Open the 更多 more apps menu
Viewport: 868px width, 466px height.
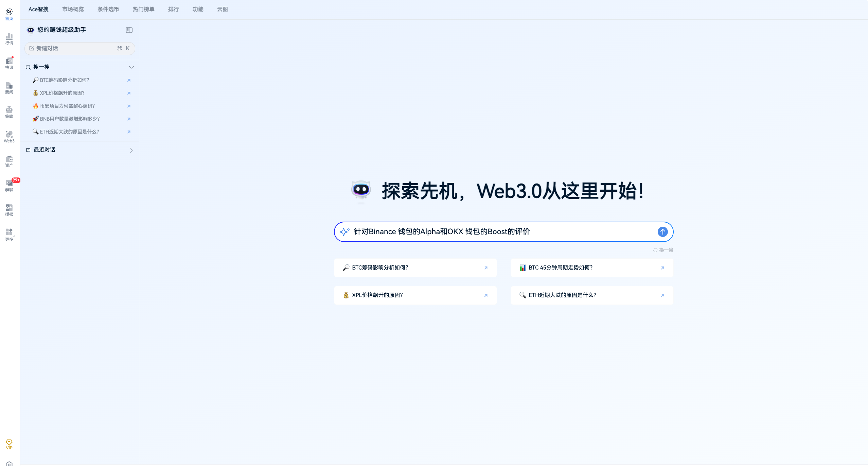[x=9, y=235]
